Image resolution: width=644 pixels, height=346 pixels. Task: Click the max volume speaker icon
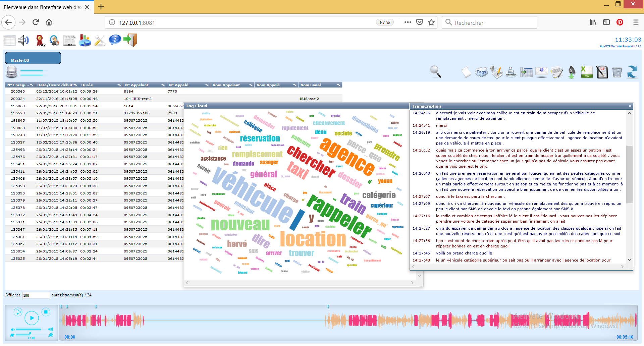tap(51, 329)
